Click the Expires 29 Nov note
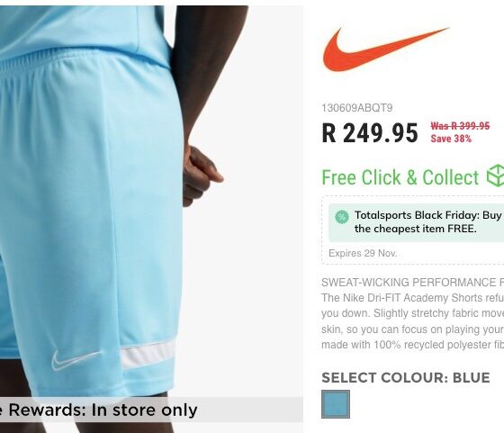The image size is (504, 433). tap(363, 253)
